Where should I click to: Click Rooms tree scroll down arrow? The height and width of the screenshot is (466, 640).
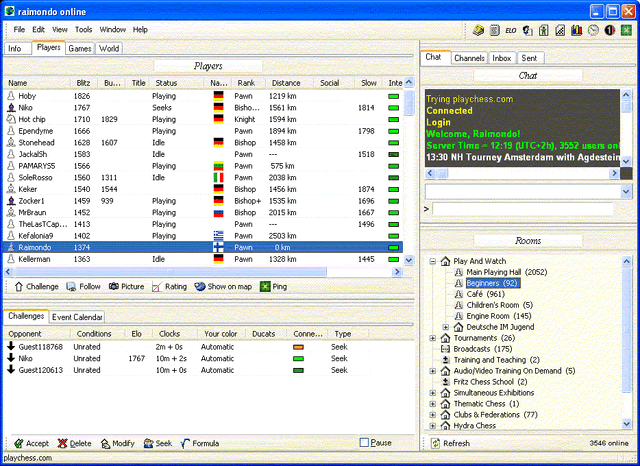(627, 424)
